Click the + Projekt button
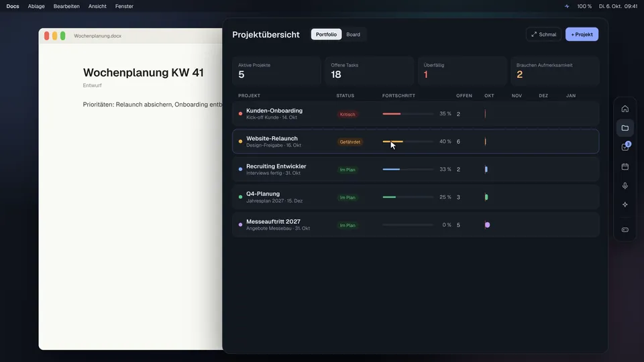 pos(582,34)
